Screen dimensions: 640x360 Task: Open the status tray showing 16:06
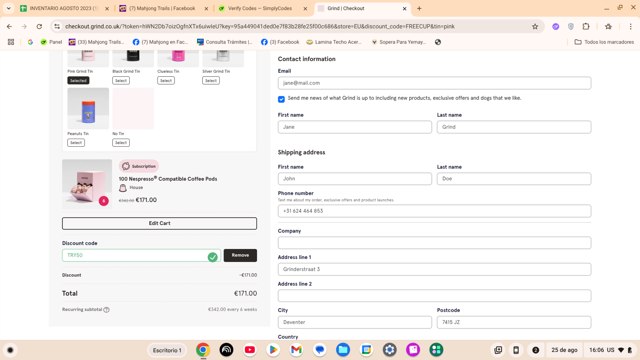pyautogui.click(x=610, y=350)
